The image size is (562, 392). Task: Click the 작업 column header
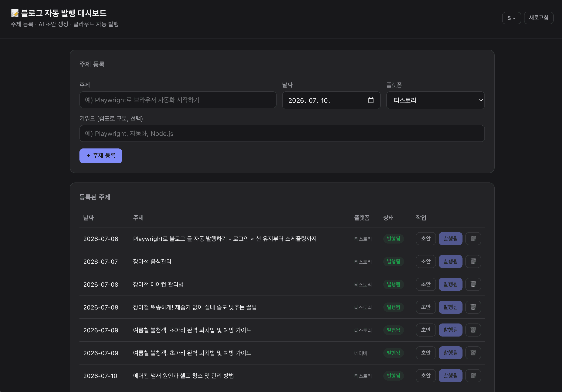[x=421, y=218]
